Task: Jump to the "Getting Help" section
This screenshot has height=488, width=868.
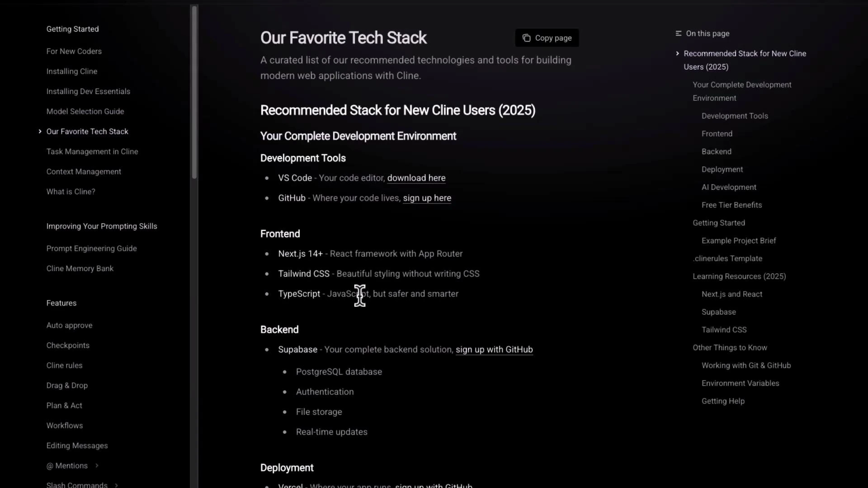Action: tap(722, 401)
